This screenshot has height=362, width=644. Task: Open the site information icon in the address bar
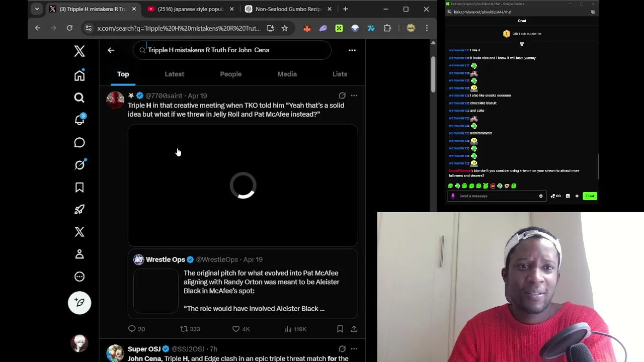[x=89, y=28]
